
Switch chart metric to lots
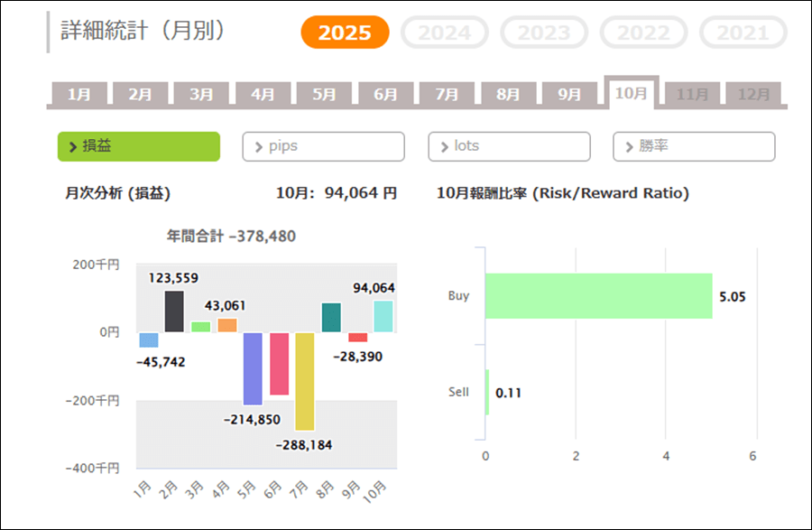(x=509, y=146)
